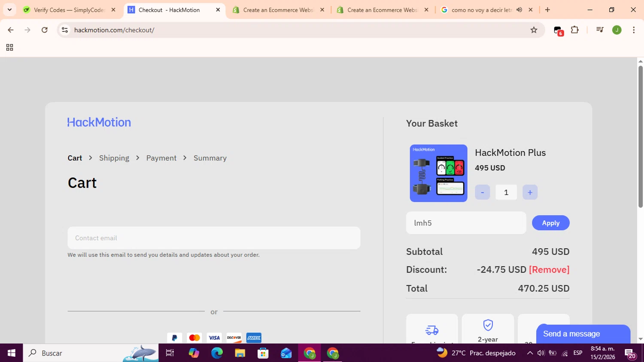The width and height of the screenshot is (644, 362).
Task: Open the notification center with 20 badge
Action: (630, 354)
